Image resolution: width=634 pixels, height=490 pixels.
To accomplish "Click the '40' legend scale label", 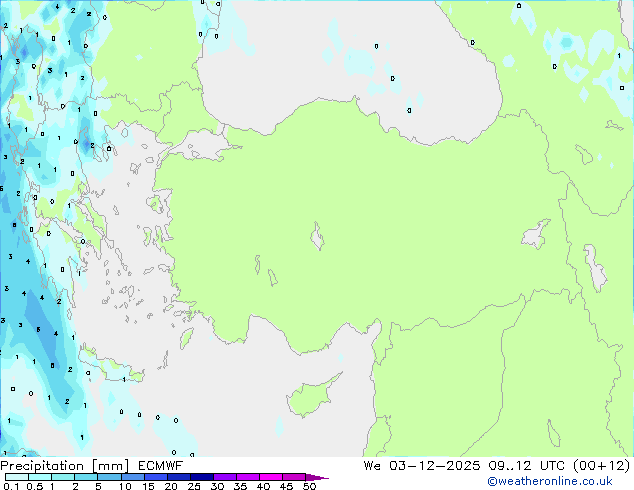I will coord(263,486).
